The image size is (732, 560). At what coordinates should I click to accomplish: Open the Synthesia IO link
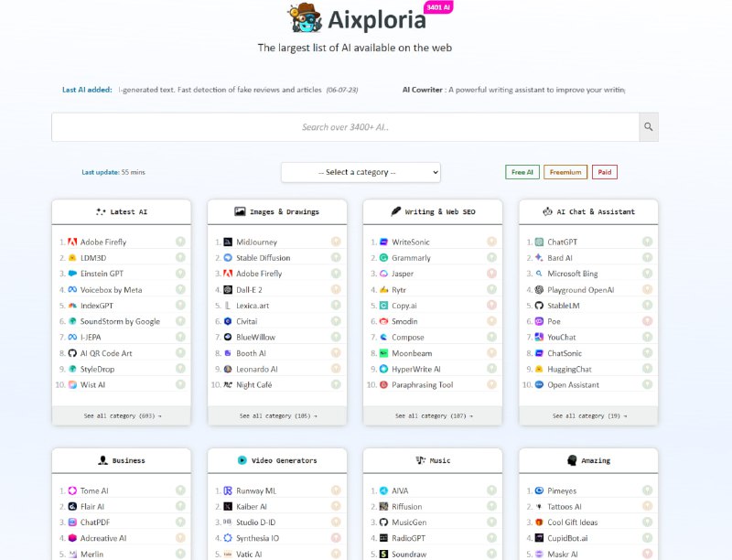pyautogui.click(x=258, y=538)
